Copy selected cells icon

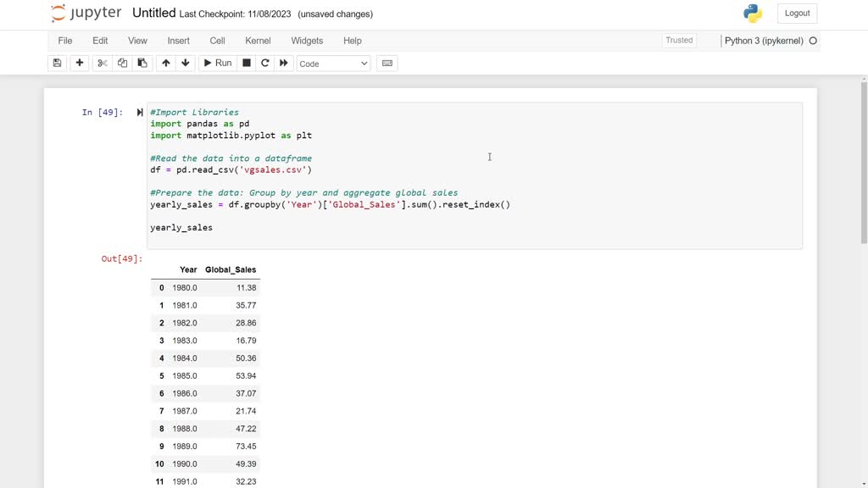click(122, 63)
